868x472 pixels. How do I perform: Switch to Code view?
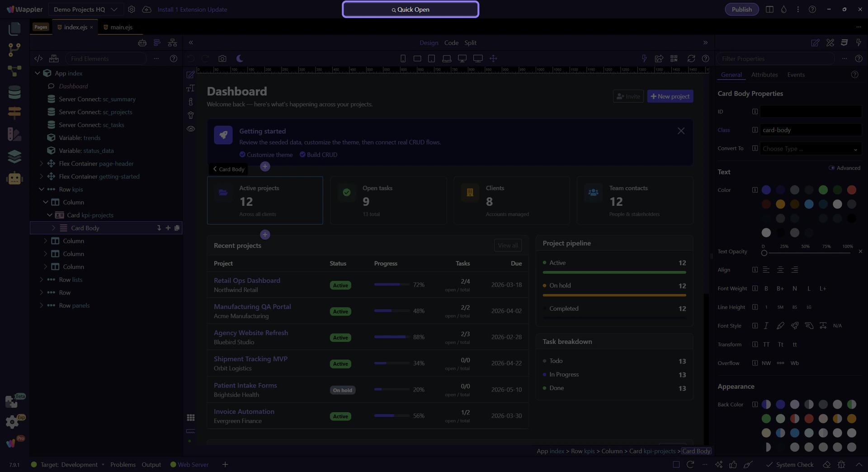pos(451,43)
